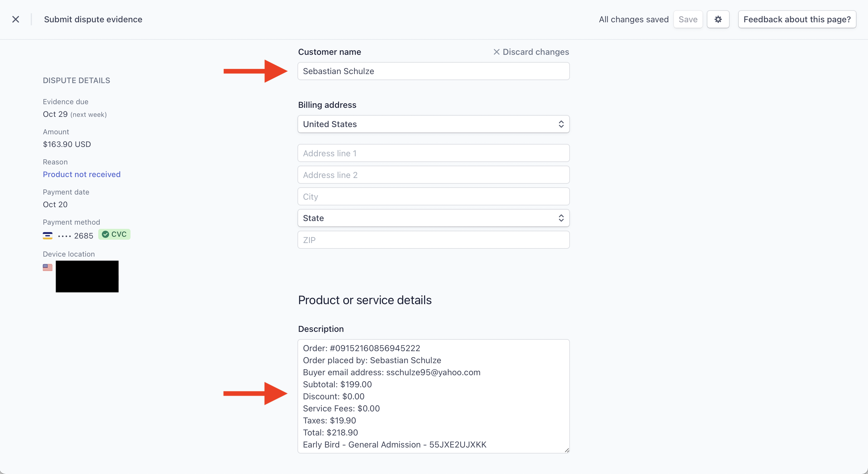Click Feedback about this page button
This screenshot has width=868, height=474.
(x=797, y=19)
